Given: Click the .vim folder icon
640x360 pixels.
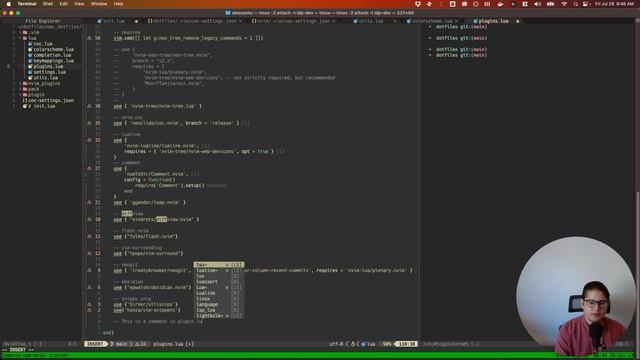Looking at the screenshot, I should coord(25,32).
